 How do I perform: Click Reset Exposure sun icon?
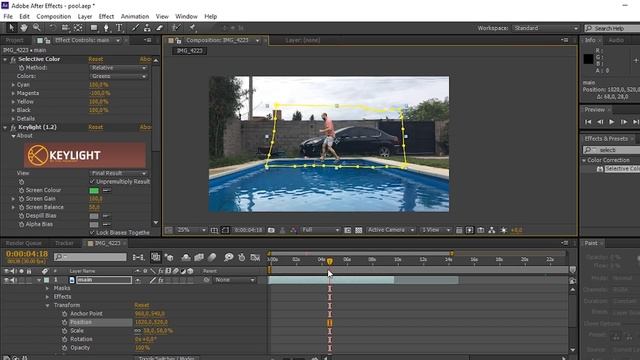point(504,230)
